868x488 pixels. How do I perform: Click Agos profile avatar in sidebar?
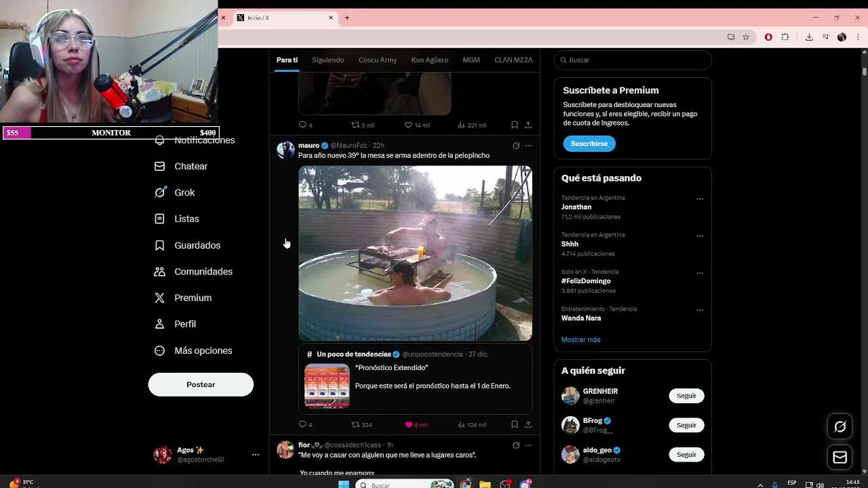click(163, 455)
